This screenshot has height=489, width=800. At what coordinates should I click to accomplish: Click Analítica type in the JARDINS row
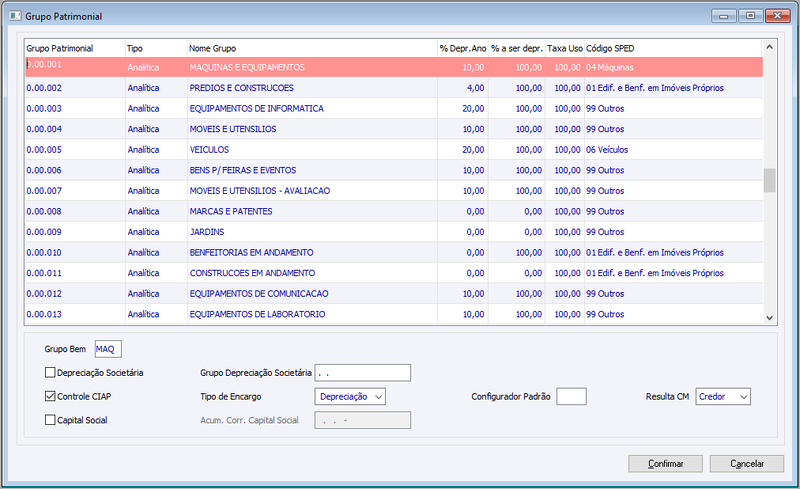143,232
